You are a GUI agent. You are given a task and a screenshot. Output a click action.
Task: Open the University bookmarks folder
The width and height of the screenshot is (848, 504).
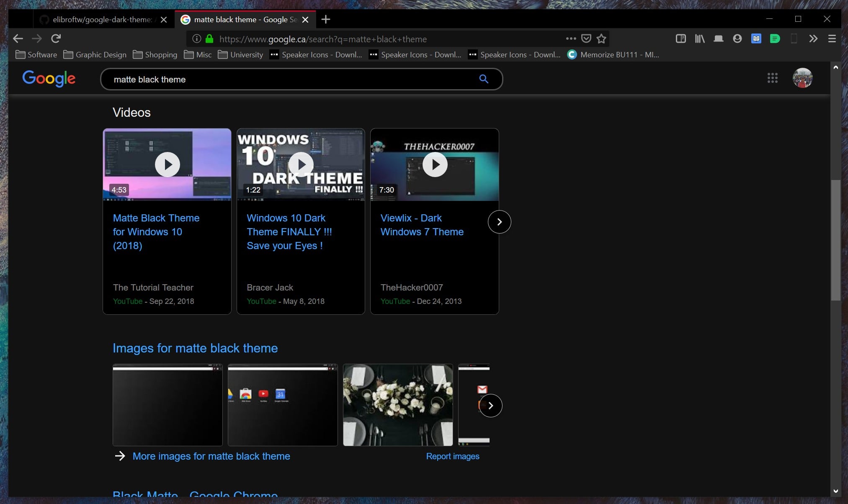[x=240, y=55]
